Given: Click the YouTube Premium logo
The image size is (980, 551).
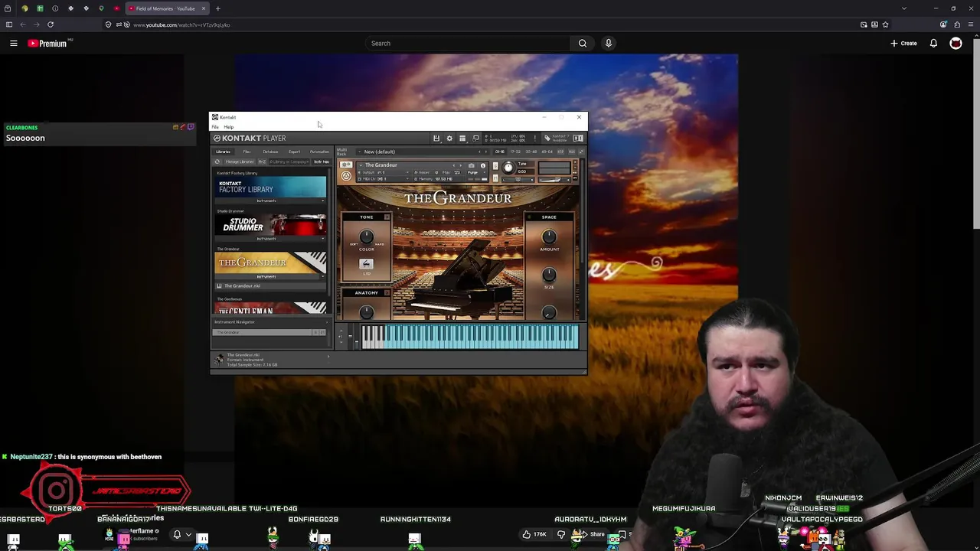Looking at the screenshot, I should pos(47,44).
